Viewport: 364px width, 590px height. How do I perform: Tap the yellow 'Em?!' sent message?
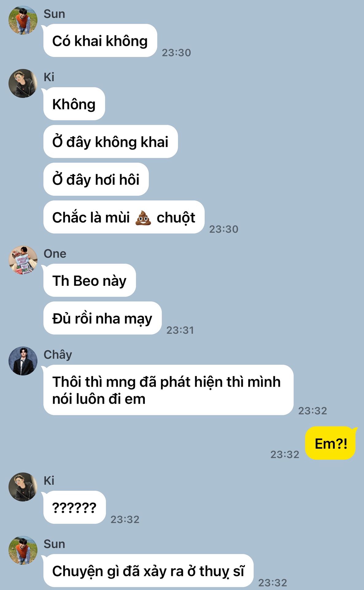pos(331,443)
